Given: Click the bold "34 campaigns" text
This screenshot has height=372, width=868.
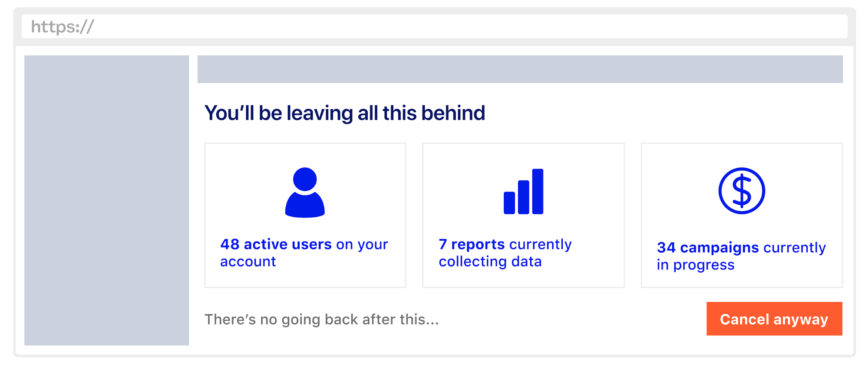Looking at the screenshot, I should pyautogui.click(x=708, y=247).
